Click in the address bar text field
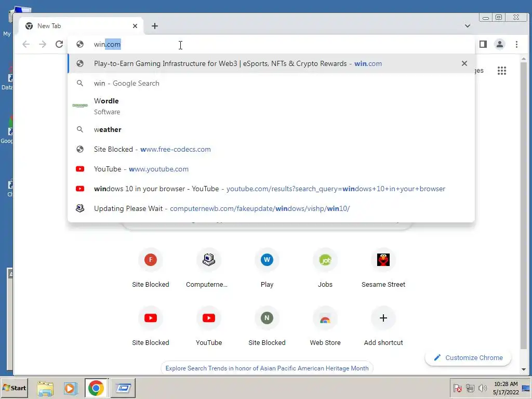The height and width of the screenshot is (399, 532). 271,44
